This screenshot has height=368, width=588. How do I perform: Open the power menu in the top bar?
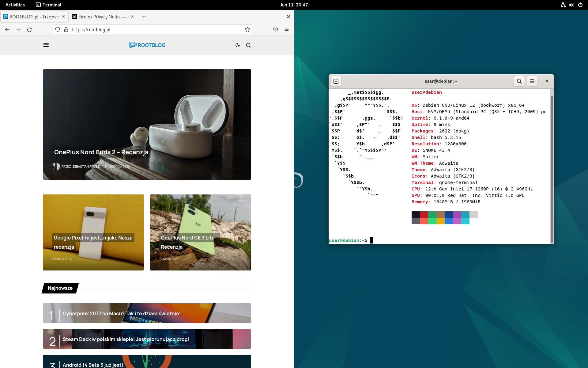click(580, 5)
